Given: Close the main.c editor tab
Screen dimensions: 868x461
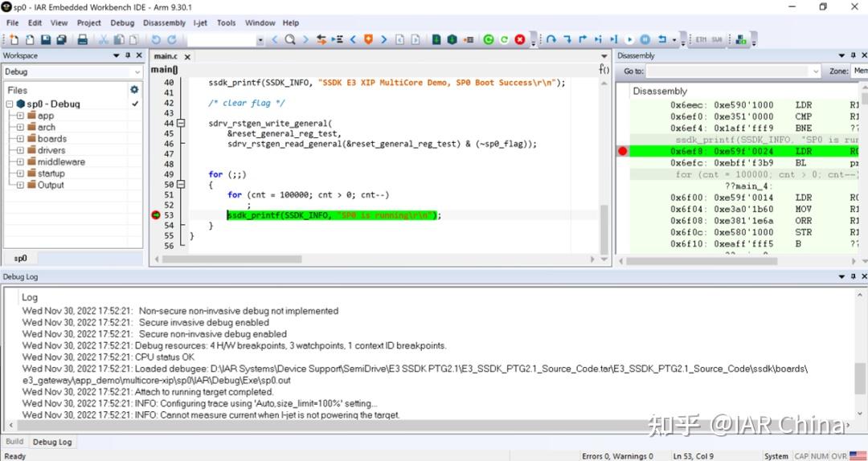Looking at the screenshot, I should click(x=187, y=57).
